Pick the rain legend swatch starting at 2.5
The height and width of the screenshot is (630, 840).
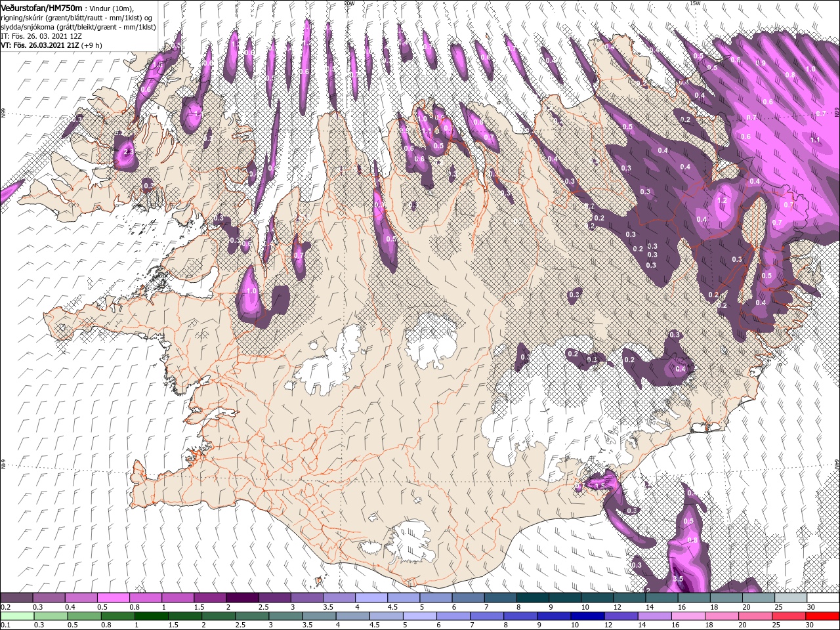point(251,616)
